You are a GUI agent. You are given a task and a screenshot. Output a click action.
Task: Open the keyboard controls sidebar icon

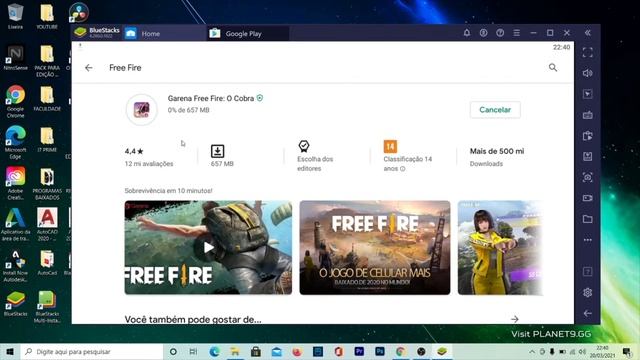(588, 115)
